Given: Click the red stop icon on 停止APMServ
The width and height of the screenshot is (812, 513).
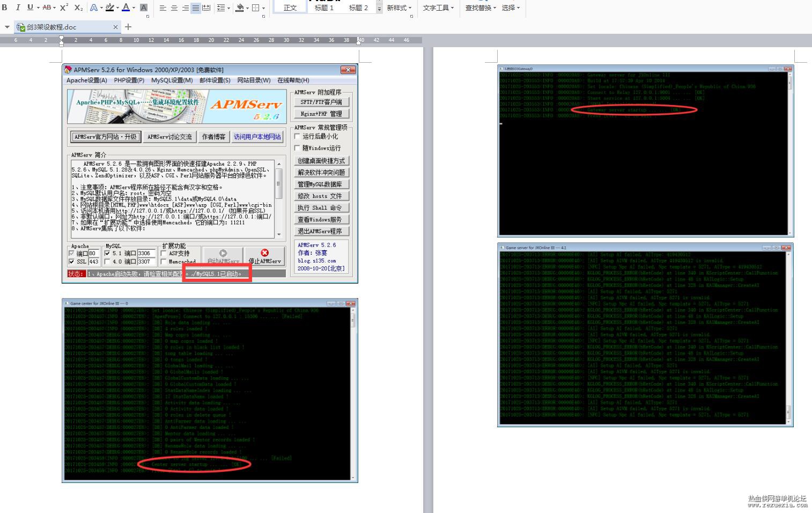Looking at the screenshot, I should click(x=264, y=252).
